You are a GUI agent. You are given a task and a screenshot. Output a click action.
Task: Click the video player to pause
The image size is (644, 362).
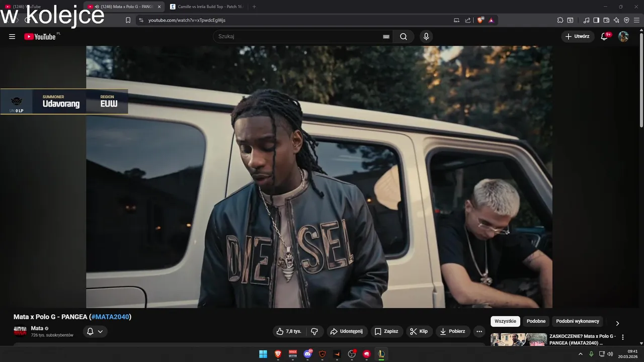coord(319,176)
